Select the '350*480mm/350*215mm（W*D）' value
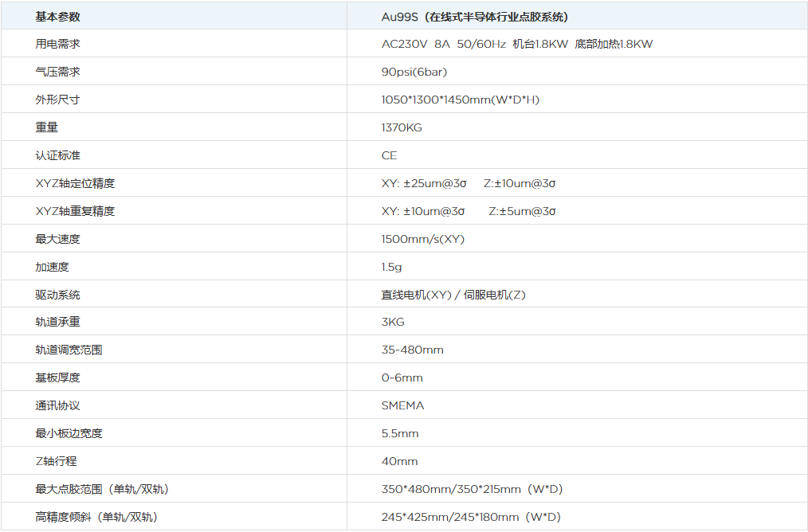The image size is (808, 532). click(472, 489)
